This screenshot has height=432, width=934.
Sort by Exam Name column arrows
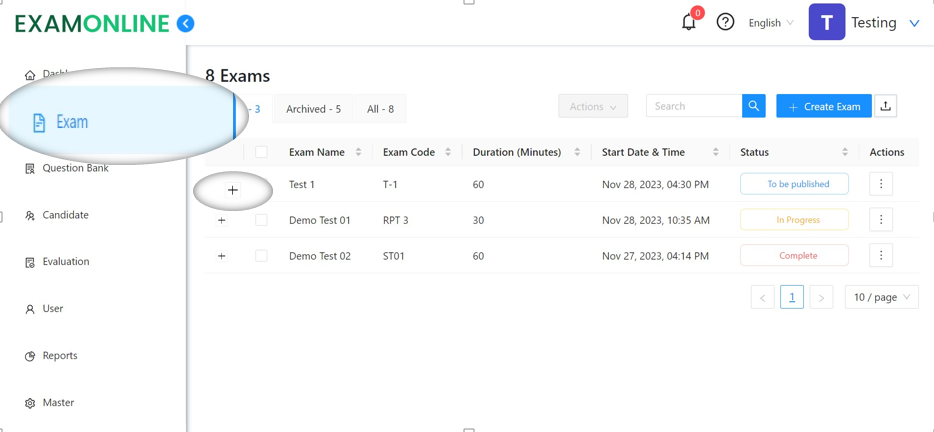pos(359,152)
